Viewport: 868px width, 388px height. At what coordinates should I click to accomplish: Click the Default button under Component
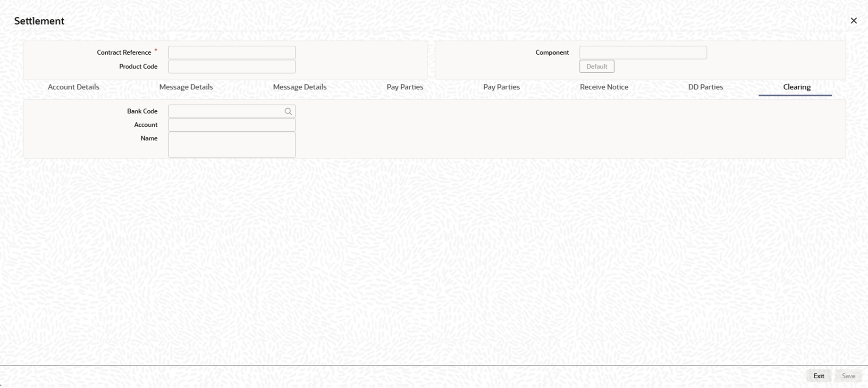click(x=597, y=66)
